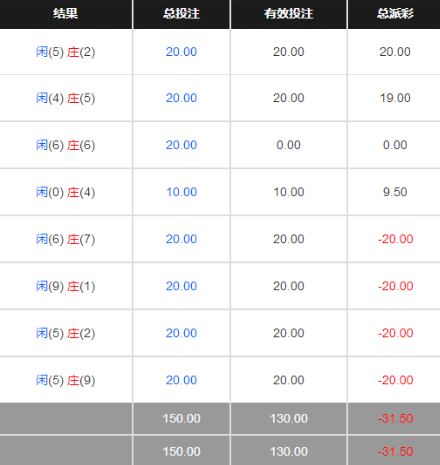
Task: Select the 闲(0) 庄(4) result cell
Action: (x=65, y=192)
